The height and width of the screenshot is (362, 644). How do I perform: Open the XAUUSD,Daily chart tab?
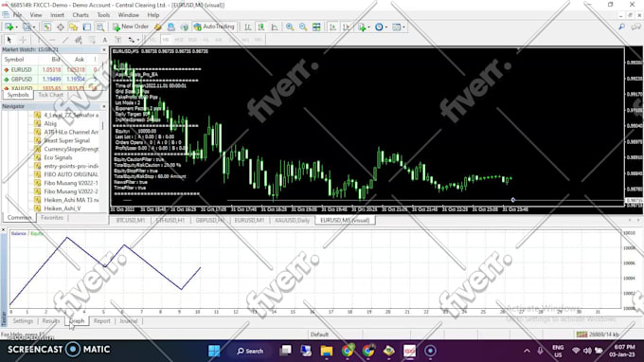pos(292,221)
